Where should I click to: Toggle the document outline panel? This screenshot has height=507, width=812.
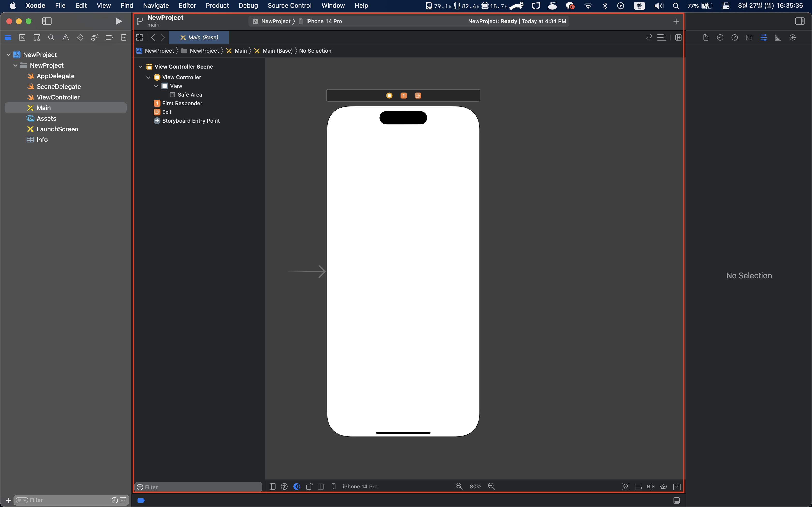pos(272,486)
